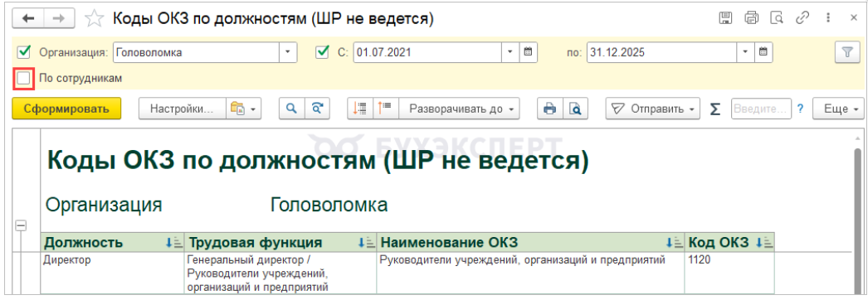This screenshot has width=868, height=300.
Task: Close the report window
Action: point(853,18)
